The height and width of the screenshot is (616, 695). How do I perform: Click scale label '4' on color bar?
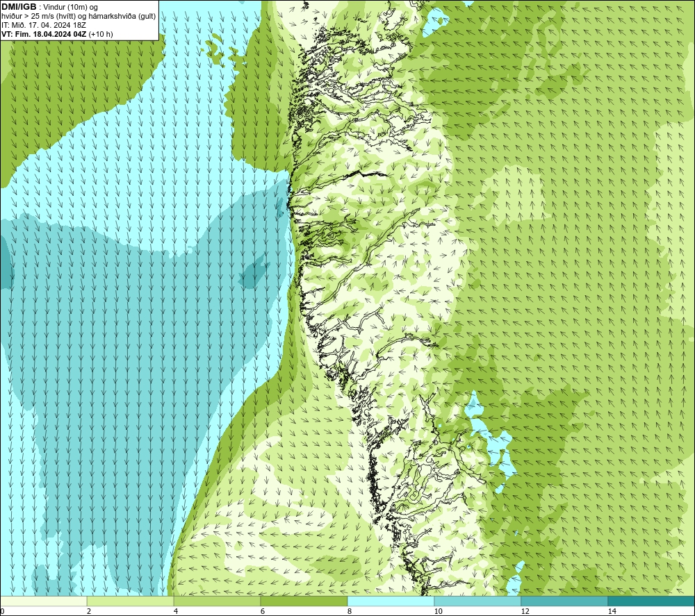coord(176,611)
